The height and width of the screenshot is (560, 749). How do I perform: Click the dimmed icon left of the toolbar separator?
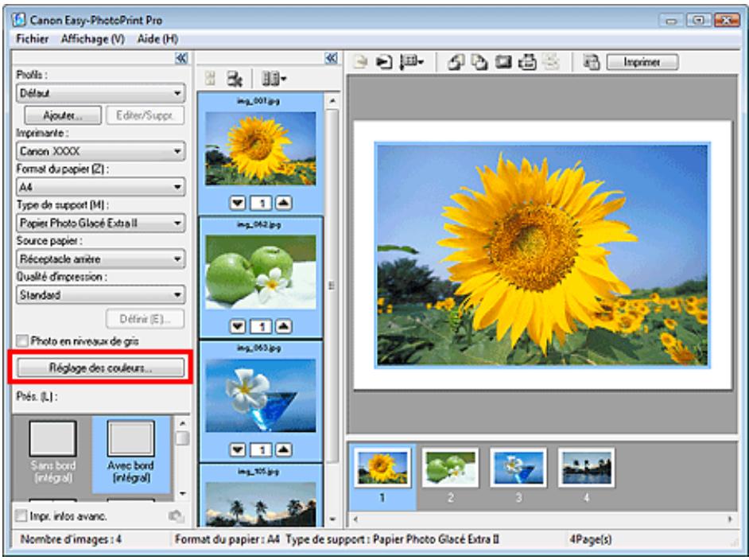(x=551, y=62)
